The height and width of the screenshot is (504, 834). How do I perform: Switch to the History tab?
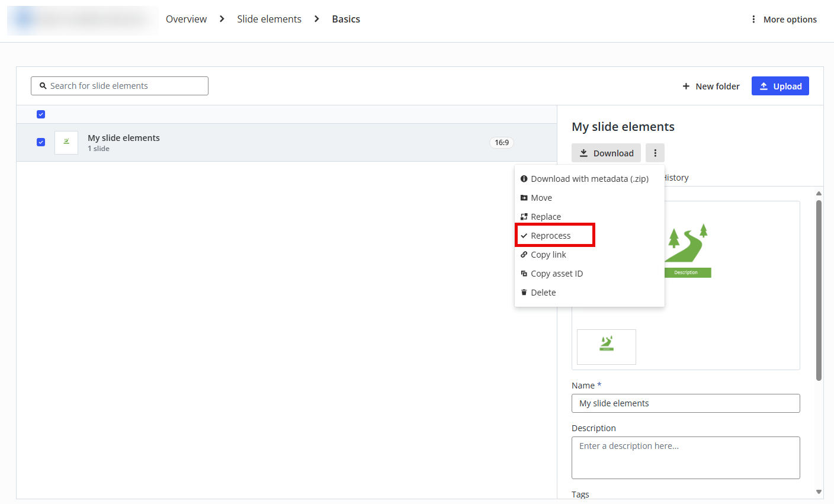(676, 178)
